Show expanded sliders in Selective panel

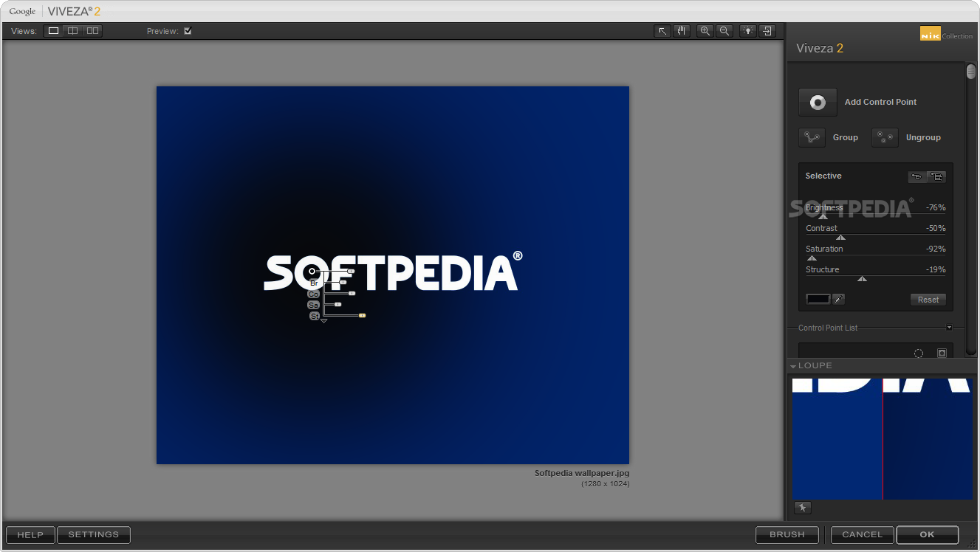(936, 176)
